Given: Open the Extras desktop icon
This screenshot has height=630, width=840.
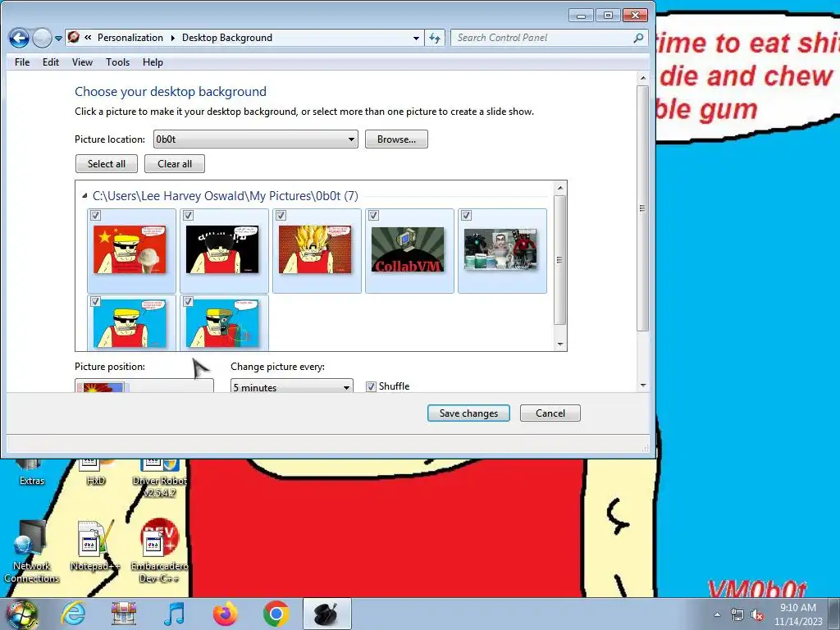Looking at the screenshot, I should point(32,473).
